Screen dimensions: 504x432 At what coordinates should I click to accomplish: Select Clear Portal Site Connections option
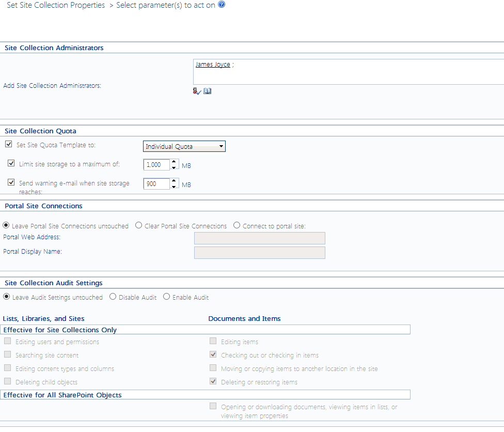[x=138, y=225]
